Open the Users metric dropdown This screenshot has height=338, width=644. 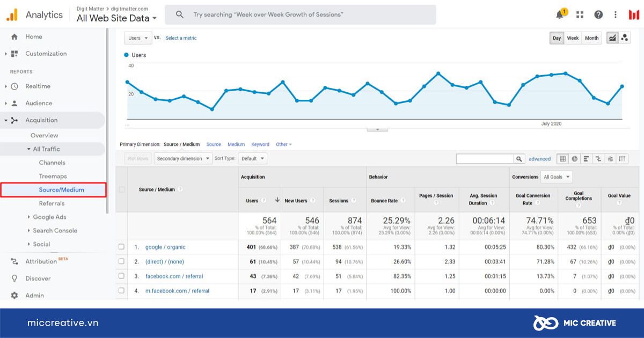click(138, 38)
